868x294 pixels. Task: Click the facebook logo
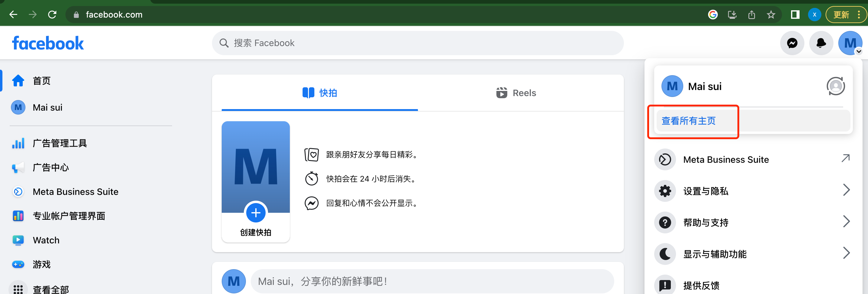(48, 43)
